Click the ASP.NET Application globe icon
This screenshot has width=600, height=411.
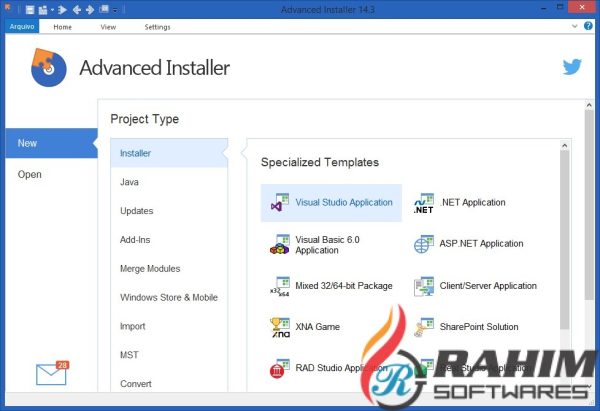click(424, 244)
